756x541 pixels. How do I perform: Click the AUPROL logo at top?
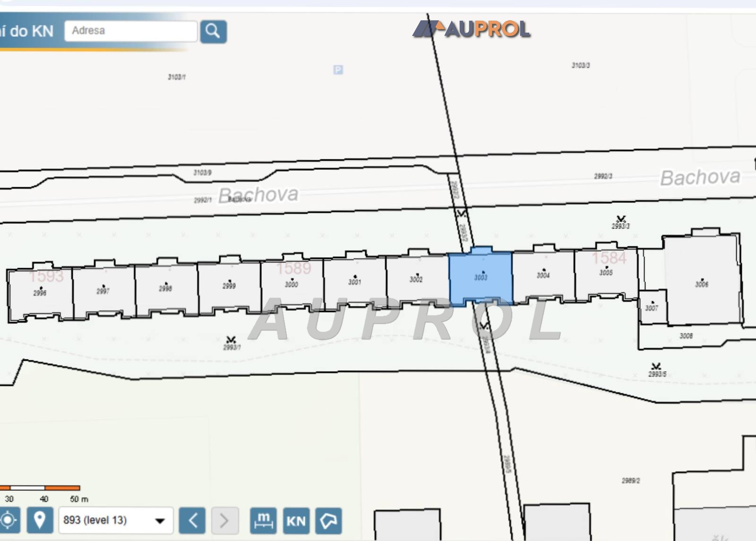[472, 29]
